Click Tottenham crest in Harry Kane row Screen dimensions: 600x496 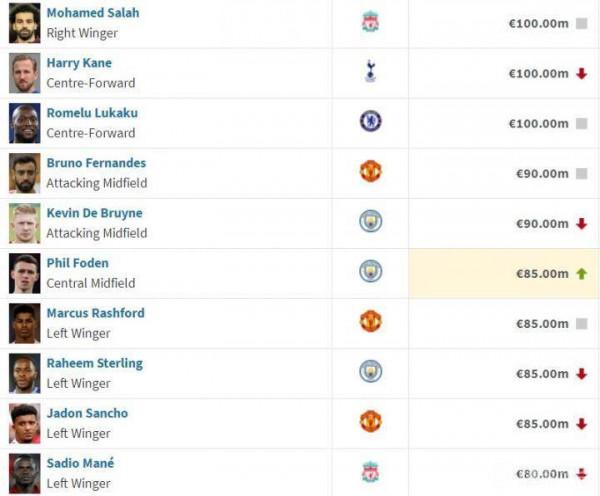pyautogui.click(x=370, y=72)
